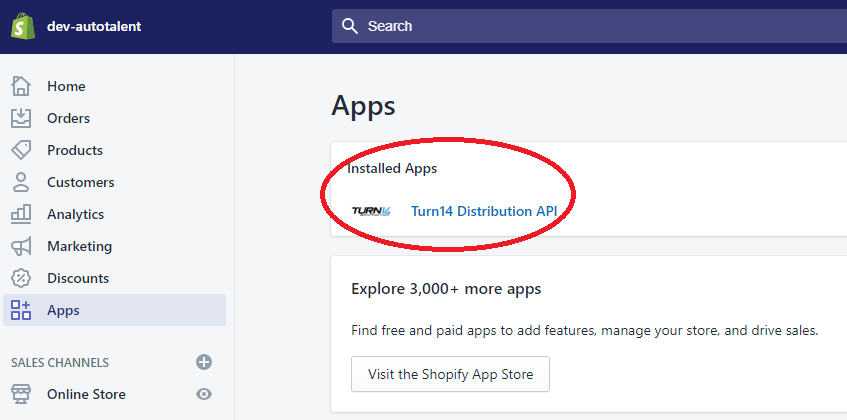Screen dimensions: 847x420
Task: Click the Home house icon
Action: pyautogui.click(x=21, y=86)
